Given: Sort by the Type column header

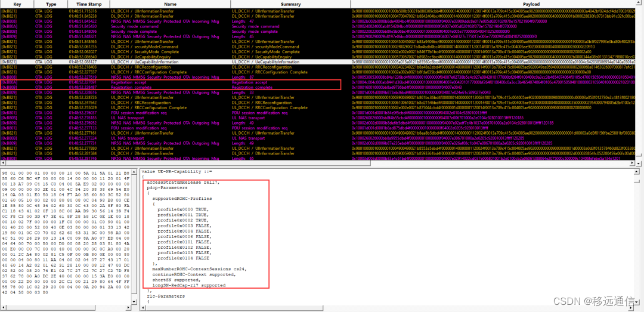Looking at the screenshot, I should point(51,4).
